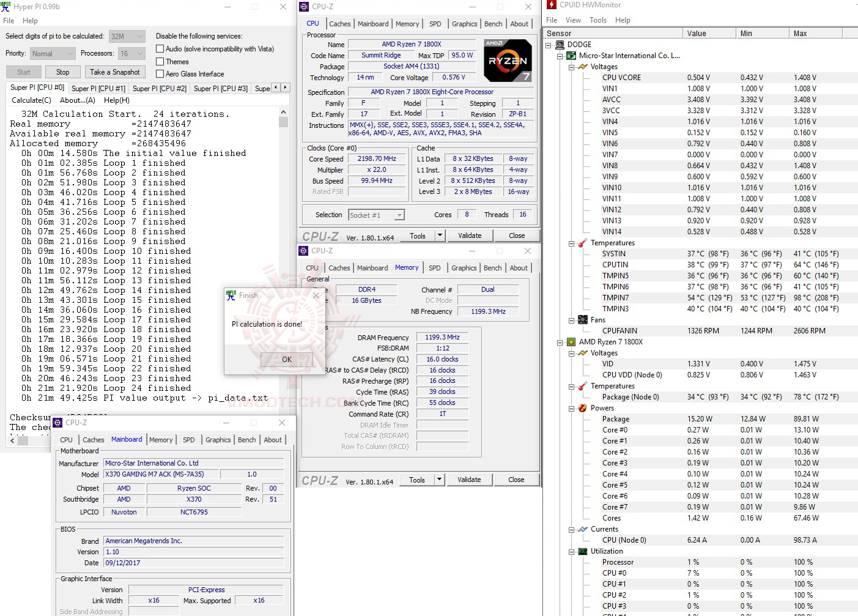The image size is (858, 616).
Task: Switch to Super PI [CPU #2] tab
Action: click(160, 89)
